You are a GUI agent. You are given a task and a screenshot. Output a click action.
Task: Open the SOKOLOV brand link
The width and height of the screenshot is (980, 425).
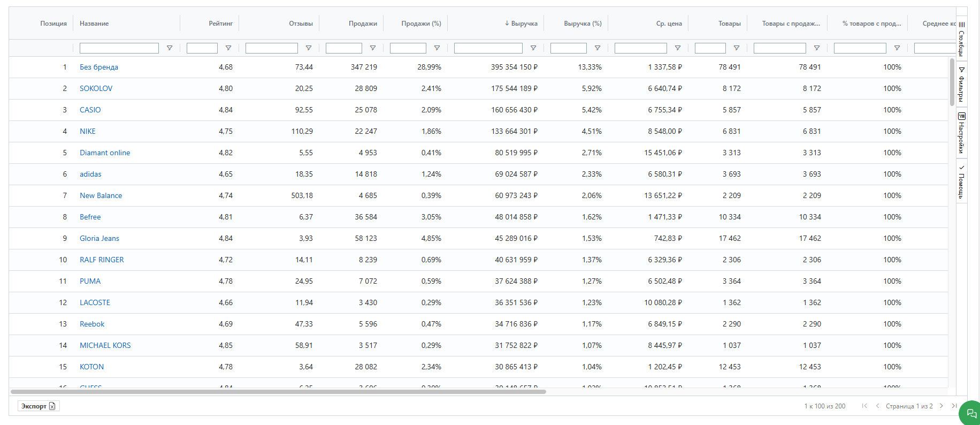[x=96, y=88]
